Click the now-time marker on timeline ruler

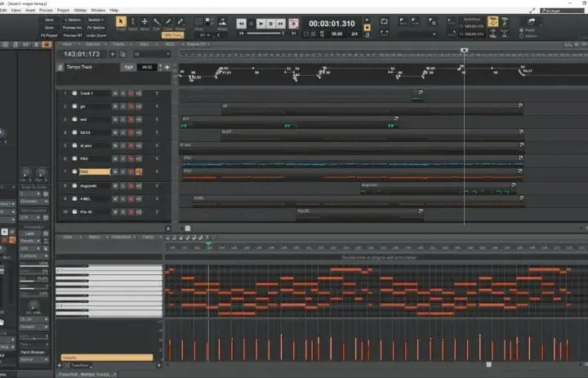(464, 51)
